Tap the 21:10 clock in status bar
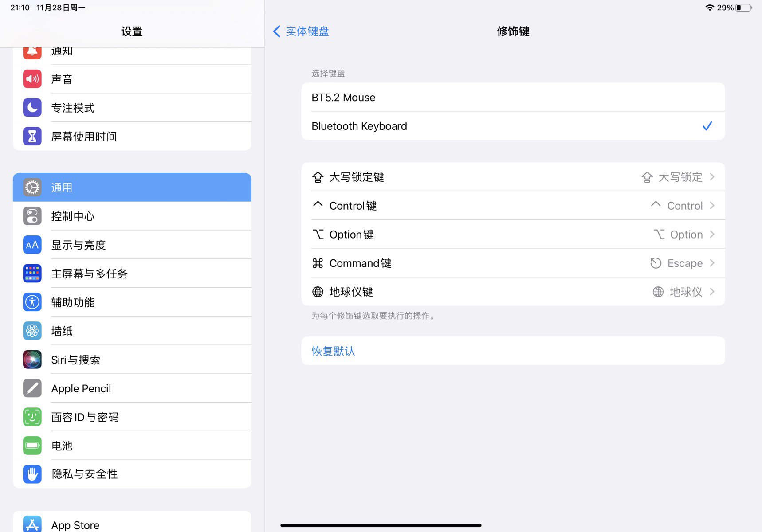This screenshot has height=532, width=762. pos(20,8)
